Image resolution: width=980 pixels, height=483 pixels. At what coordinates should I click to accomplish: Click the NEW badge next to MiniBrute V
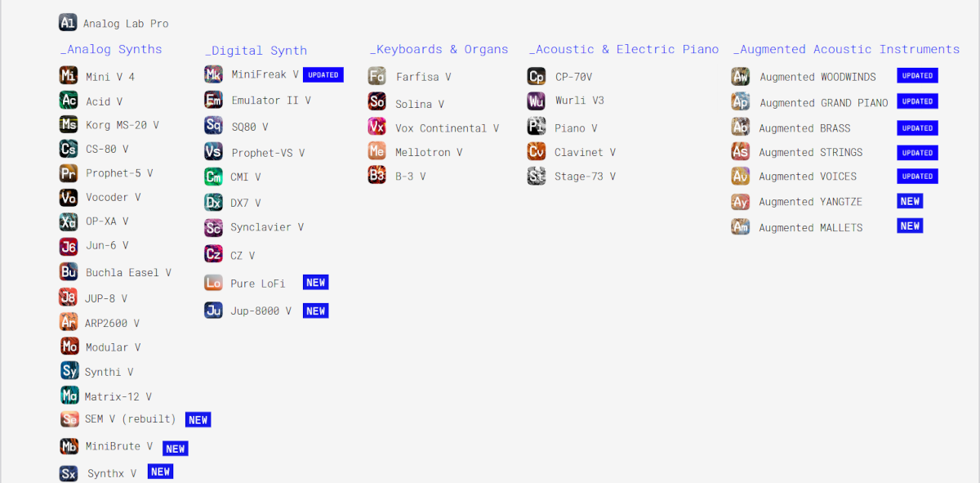click(x=176, y=449)
